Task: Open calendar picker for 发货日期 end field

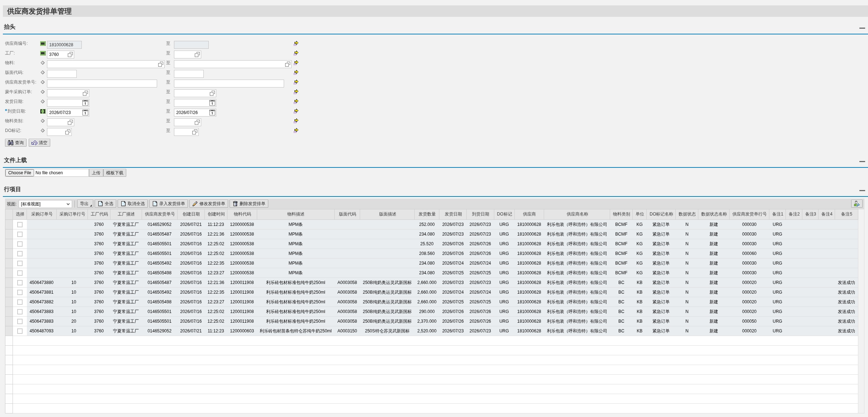Action: coord(212,103)
